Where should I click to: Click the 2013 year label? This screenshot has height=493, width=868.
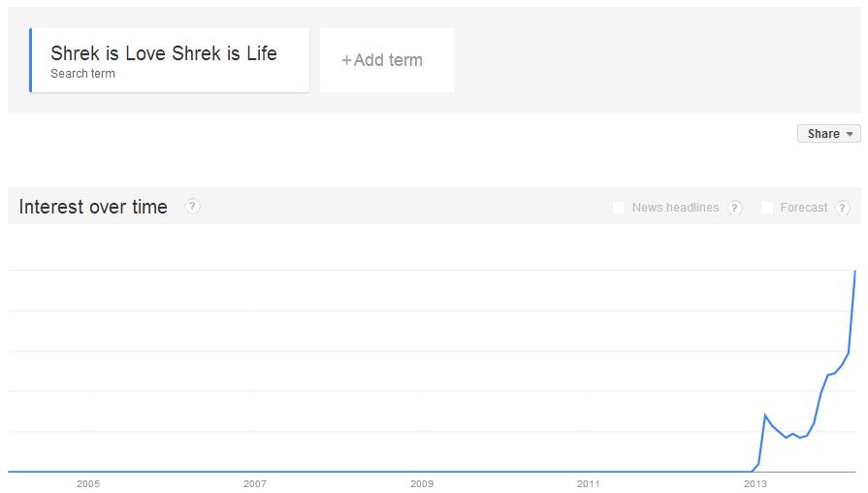(x=754, y=483)
